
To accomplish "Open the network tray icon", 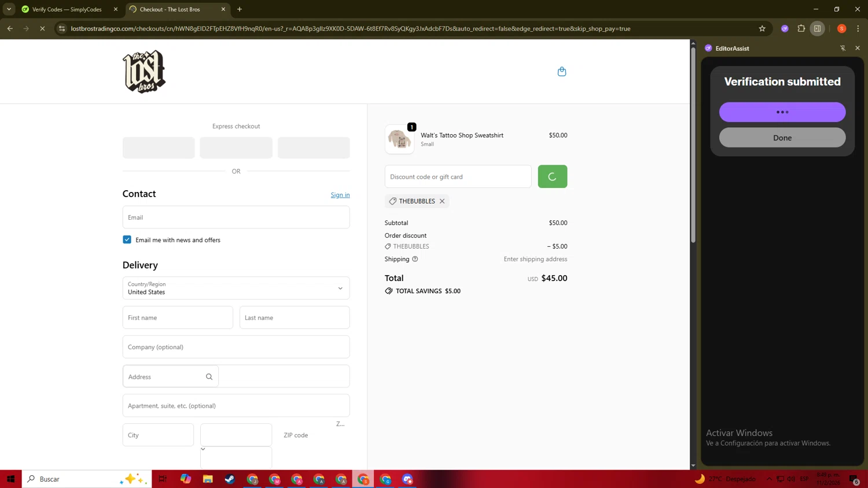I will (x=780, y=479).
